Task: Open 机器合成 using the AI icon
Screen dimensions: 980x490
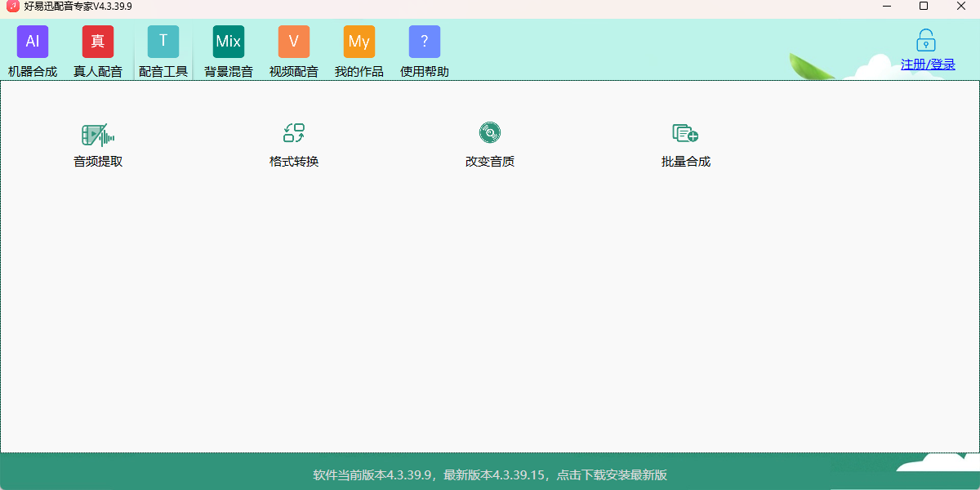Action: tap(33, 41)
